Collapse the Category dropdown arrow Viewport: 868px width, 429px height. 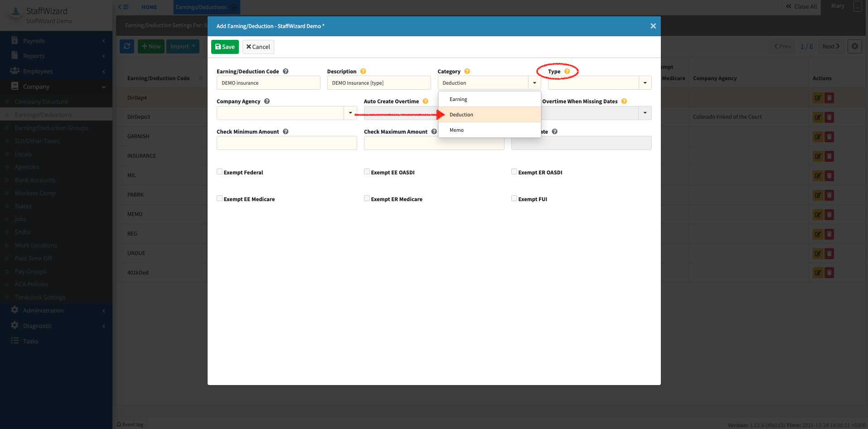[x=534, y=83]
